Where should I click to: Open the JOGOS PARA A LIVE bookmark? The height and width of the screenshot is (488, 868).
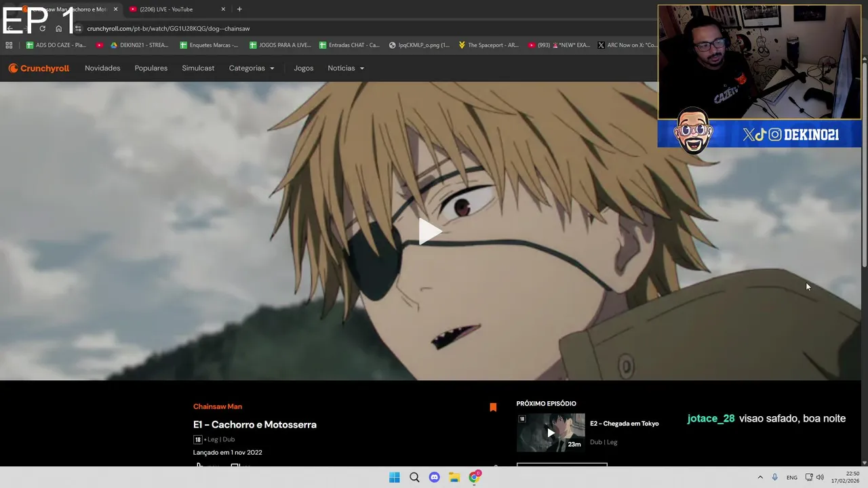pyautogui.click(x=279, y=45)
